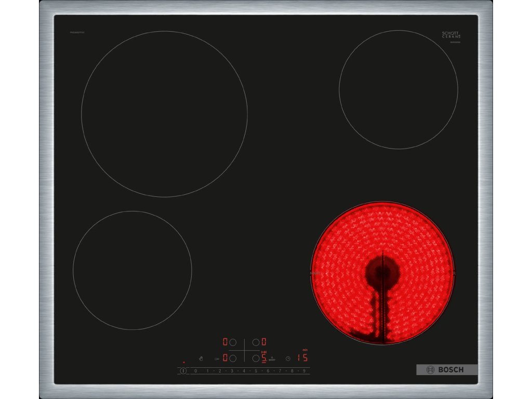532x399 pixels.
Task: Click the Schott Ceran logo
Action: click(450, 35)
